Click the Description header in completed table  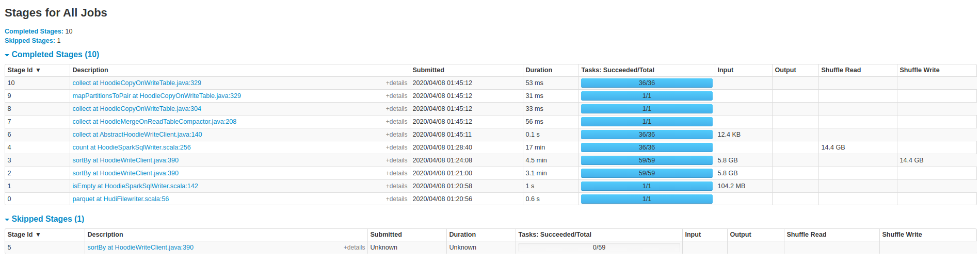click(90, 70)
